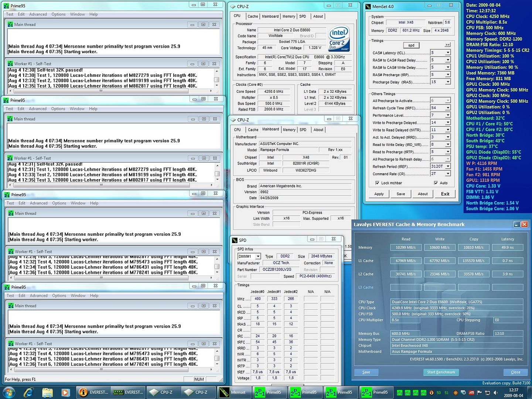
Task: Click the Exit button in MemSet
Action: (x=445, y=194)
